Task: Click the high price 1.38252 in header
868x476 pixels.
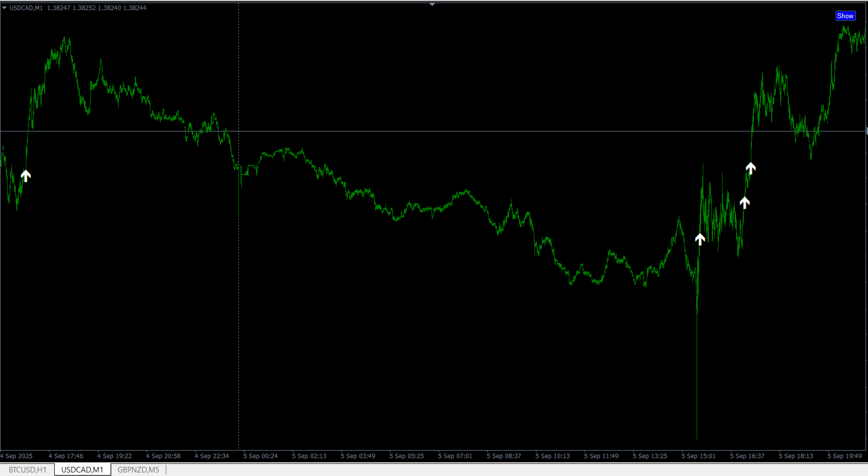Action: pyautogui.click(x=84, y=8)
